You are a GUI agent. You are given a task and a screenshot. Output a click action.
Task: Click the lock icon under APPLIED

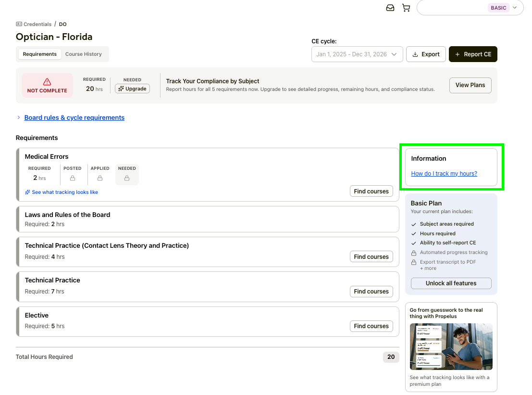point(100,178)
